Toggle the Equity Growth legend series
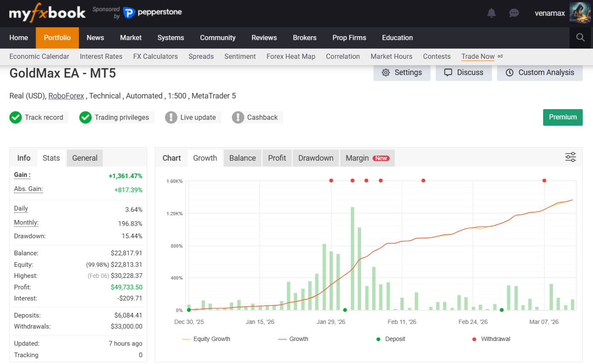The image size is (593, 364). tap(206, 339)
